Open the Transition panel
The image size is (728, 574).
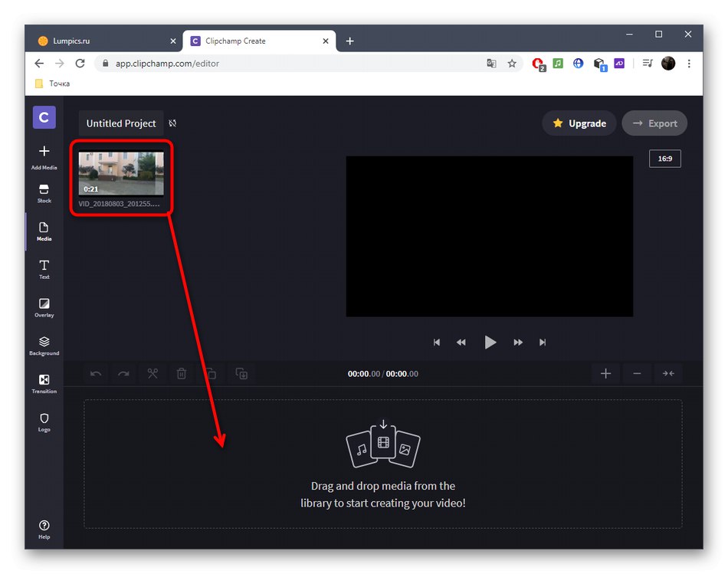pyautogui.click(x=44, y=385)
